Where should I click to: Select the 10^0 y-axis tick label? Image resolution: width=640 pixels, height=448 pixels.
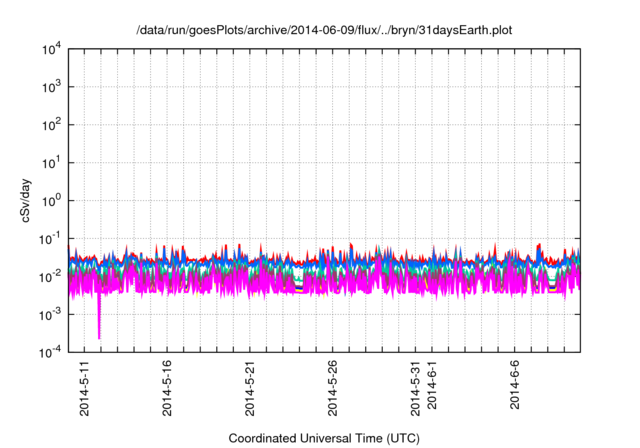click(52, 200)
